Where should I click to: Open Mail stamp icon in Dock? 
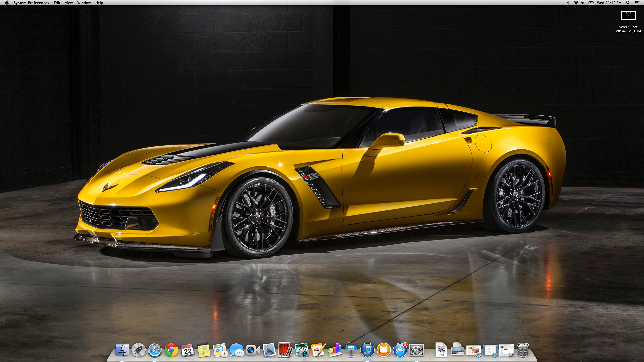[269, 350]
